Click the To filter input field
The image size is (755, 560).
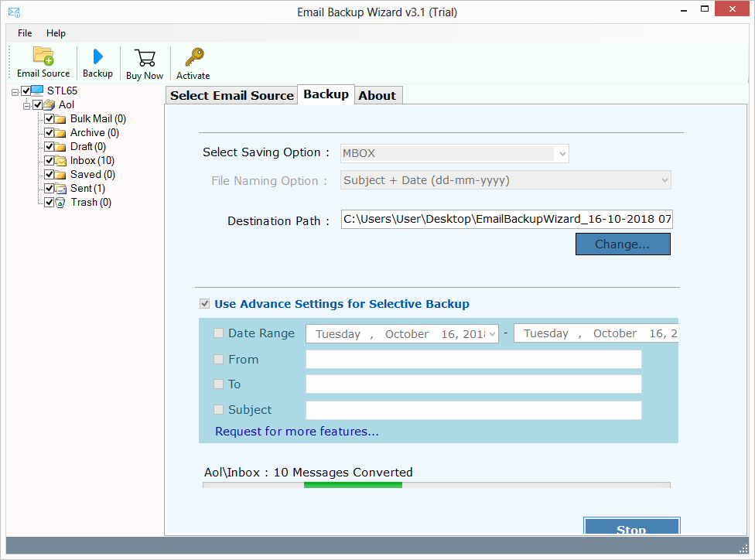coord(473,384)
